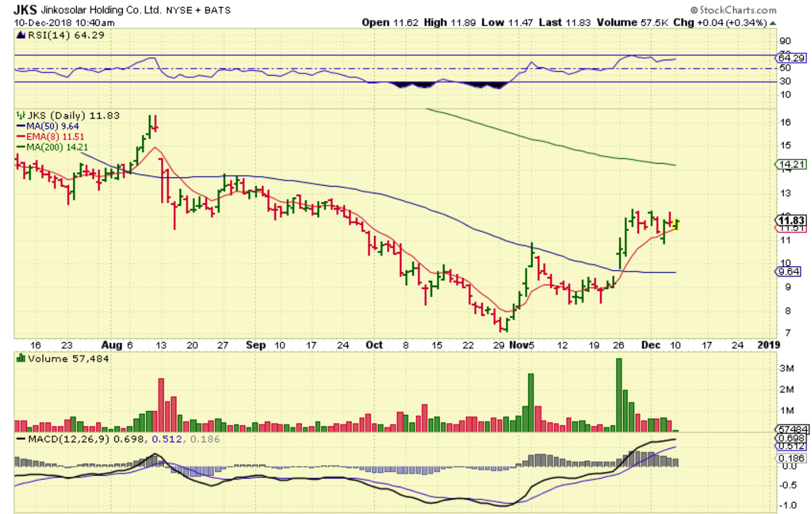The width and height of the screenshot is (812, 514).
Task: Click the black MACD legend line marker
Action: click(x=21, y=439)
